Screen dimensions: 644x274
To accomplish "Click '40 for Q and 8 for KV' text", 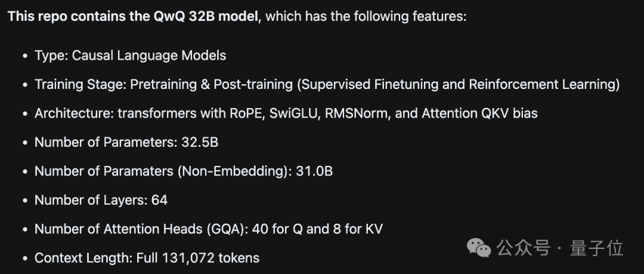I will point(317,229).
